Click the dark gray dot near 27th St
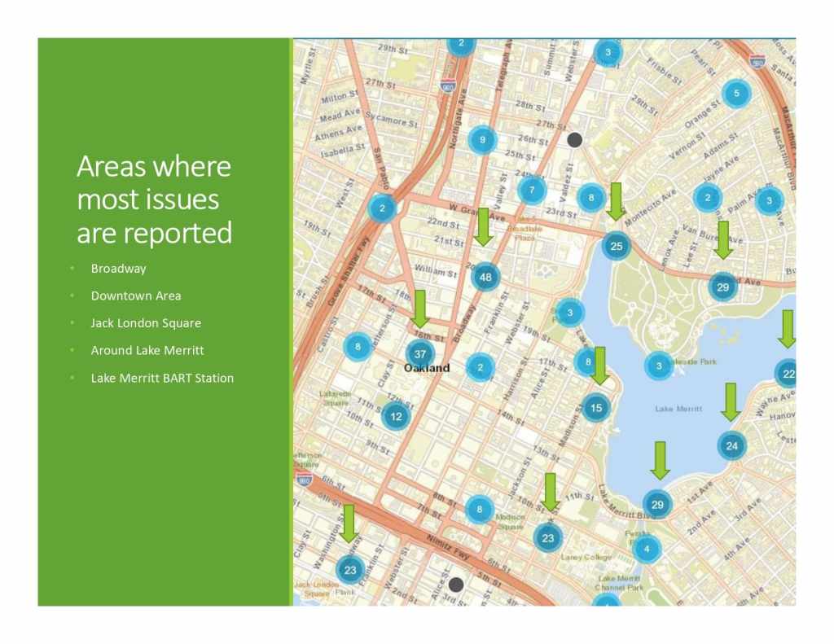 click(x=574, y=139)
